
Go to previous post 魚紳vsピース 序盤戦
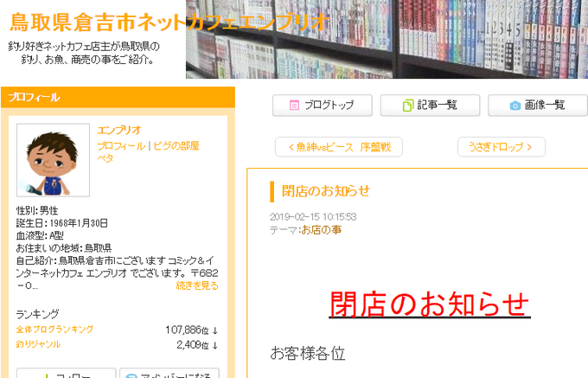pyautogui.click(x=339, y=147)
